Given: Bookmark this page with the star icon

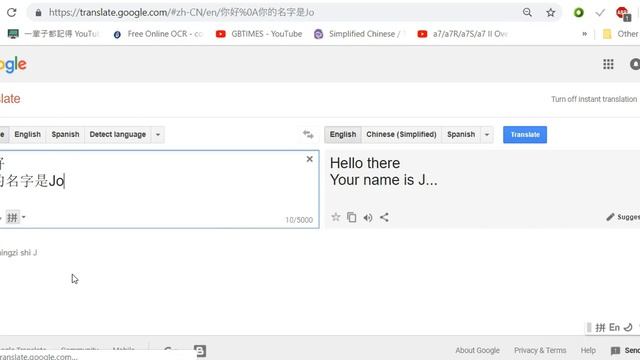Looking at the screenshot, I should pos(551,13).
